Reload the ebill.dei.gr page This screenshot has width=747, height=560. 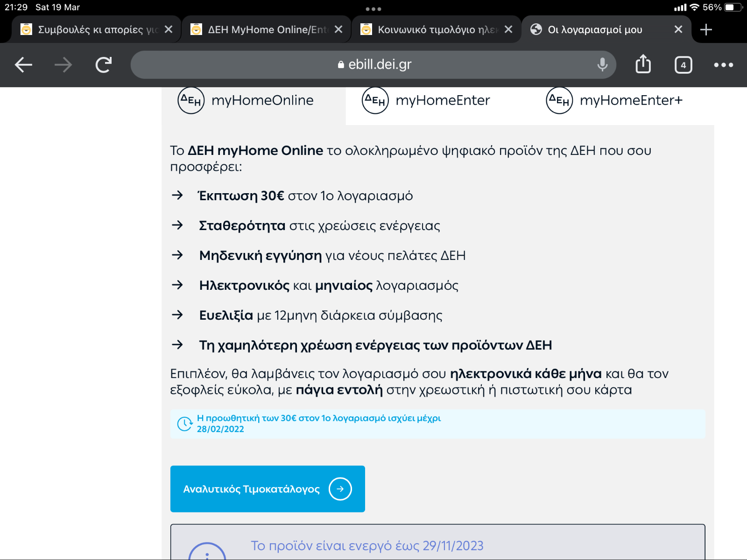(104, 65)
